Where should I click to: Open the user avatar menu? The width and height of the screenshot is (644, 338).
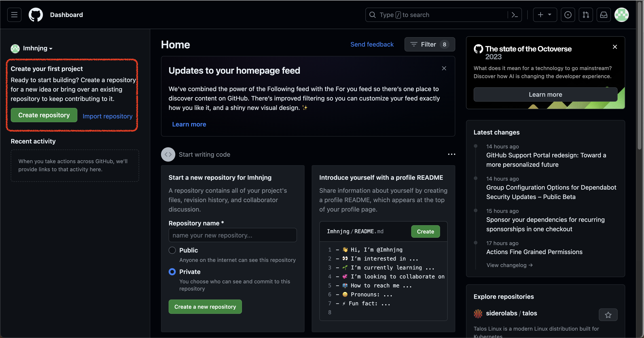(x=621, y=15)
